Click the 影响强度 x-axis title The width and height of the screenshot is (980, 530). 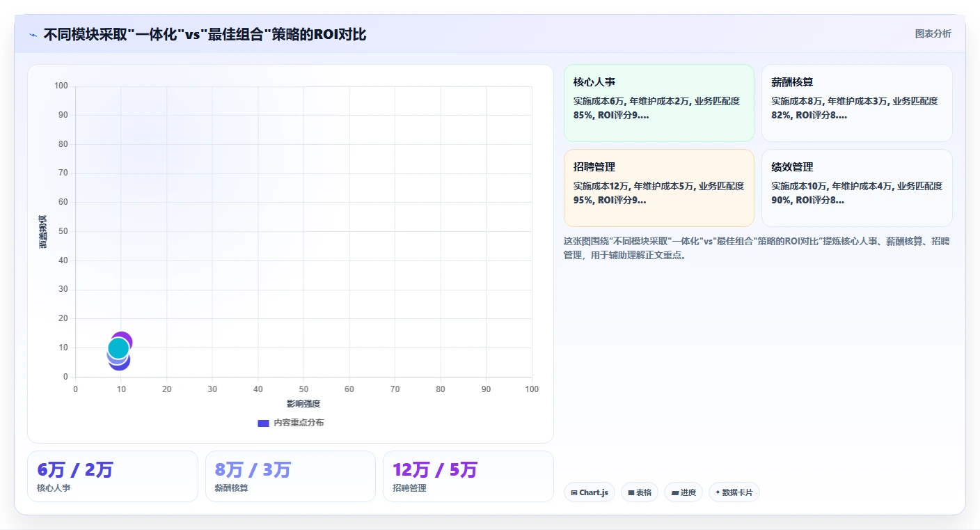[303, 404]
